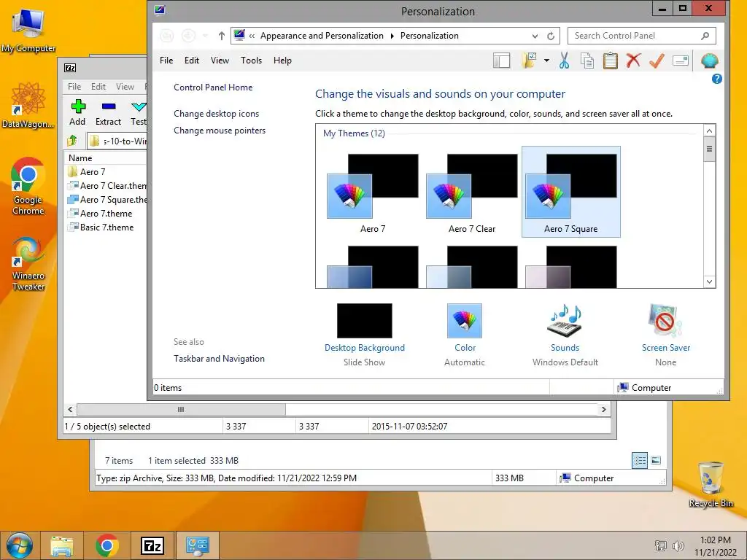Viewport: 747px width, 560px height.
Task: Click the shell globe toolbar icon
Action: point(709,61)
